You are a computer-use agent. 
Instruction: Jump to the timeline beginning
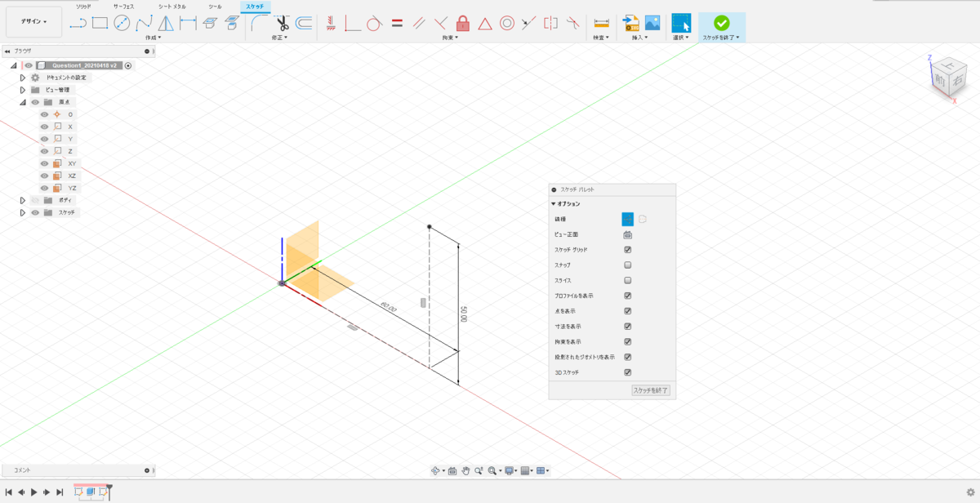coord(9,492)
